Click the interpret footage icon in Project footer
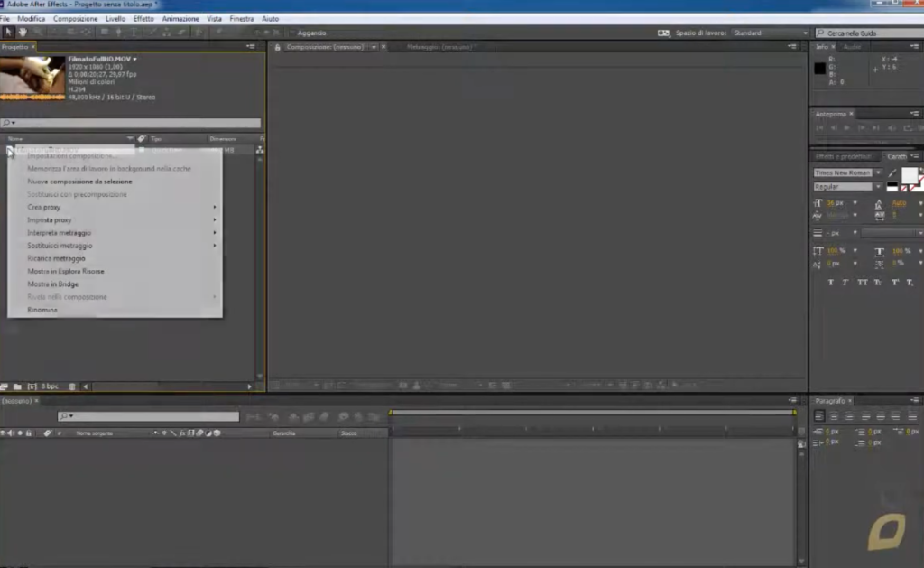Image resolution: width=924 pixels, height=568 pixels. 5,386
